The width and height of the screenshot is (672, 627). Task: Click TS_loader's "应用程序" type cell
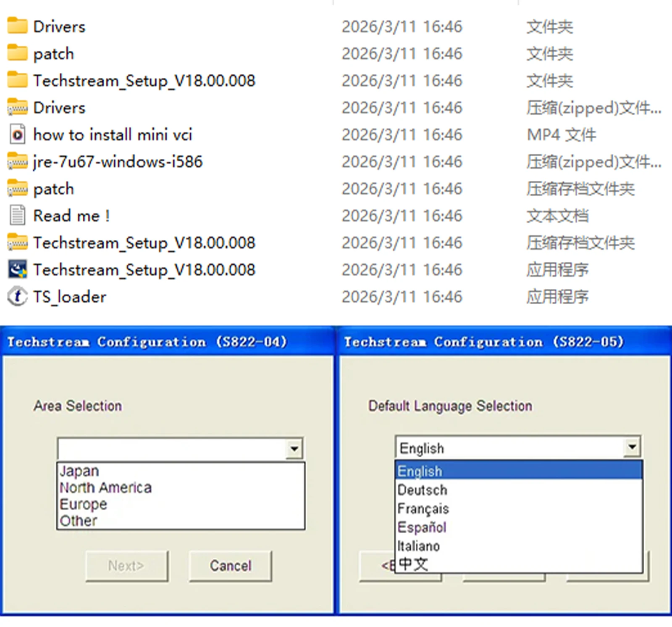558,297
